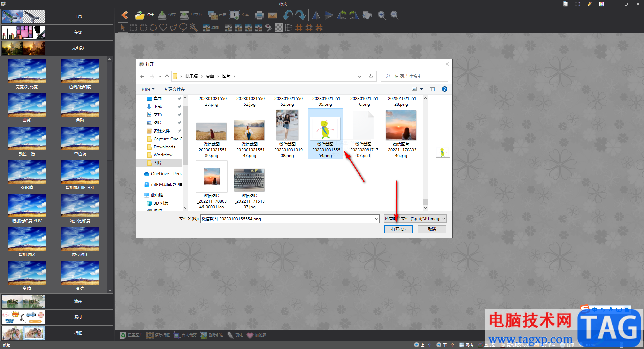Select the magic wand tool
644x349 pixels.
pos(194,28)
